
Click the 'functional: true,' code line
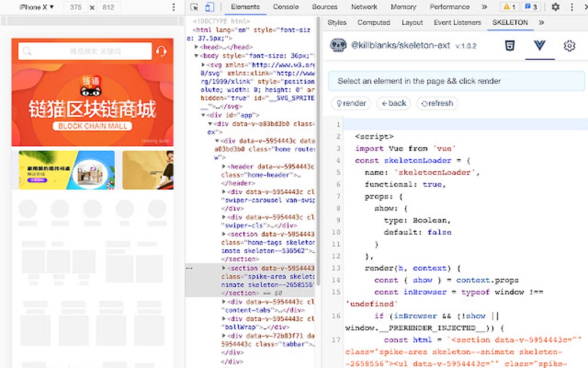coord(405,184)
